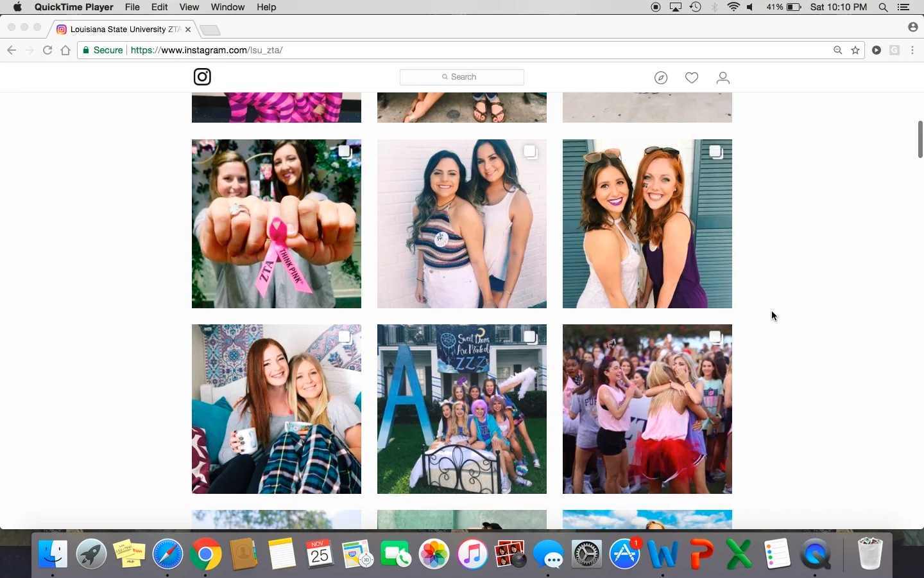Click the Secure padlock site info
This screenshot has height=578, width=924.
click(102, 50)
